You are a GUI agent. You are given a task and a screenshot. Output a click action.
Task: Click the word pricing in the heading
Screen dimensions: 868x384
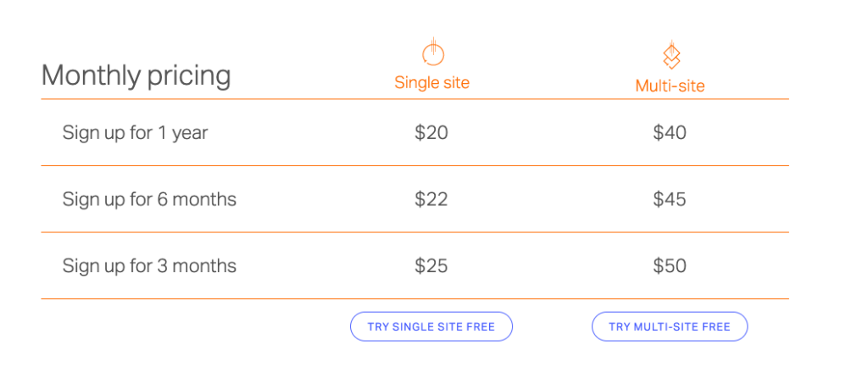(189, 77)
